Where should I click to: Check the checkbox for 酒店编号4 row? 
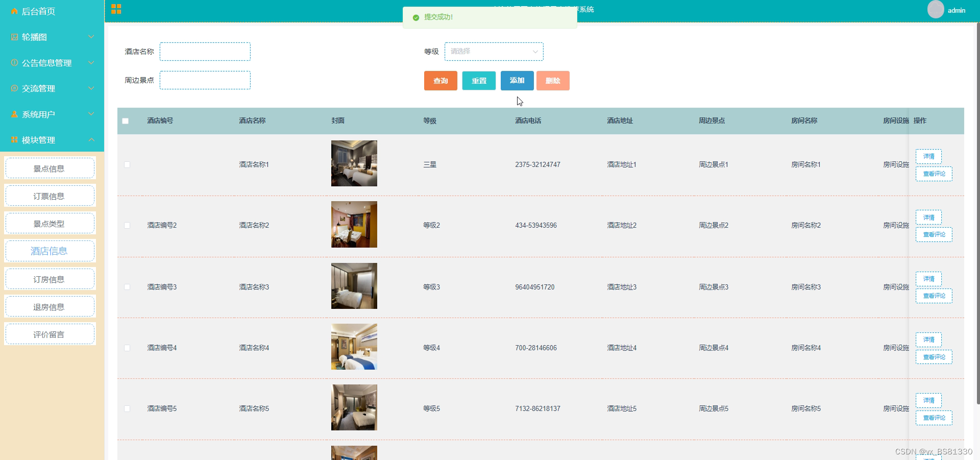127,348
